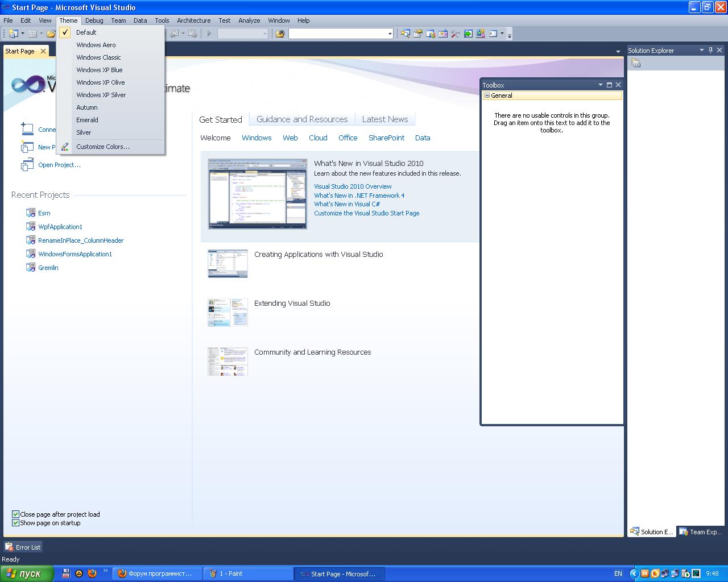Click the Open Project icon on Start Page
728x582 pixels.
point(27,165)
